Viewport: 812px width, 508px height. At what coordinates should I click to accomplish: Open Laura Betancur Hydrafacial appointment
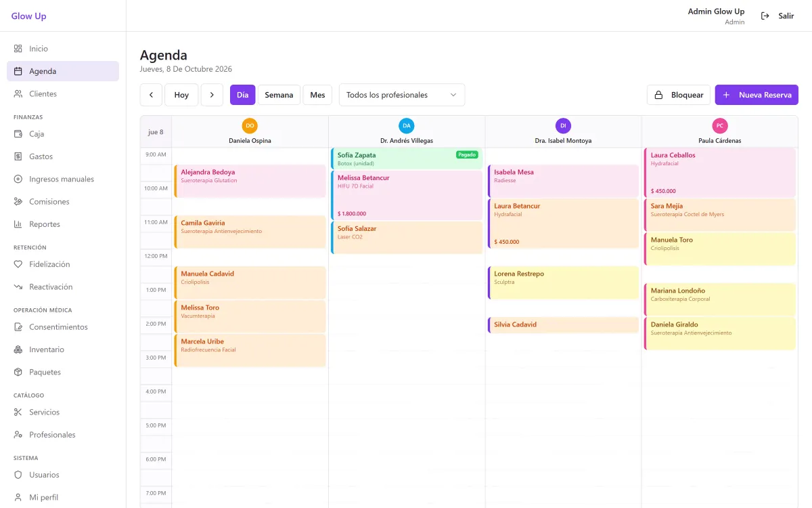tap(563, 224)
